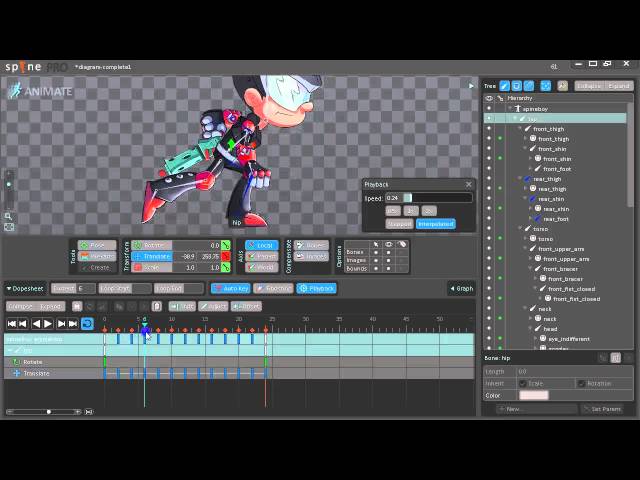Click the copy keys icon in dopesheet toolbar
Viewport: 640px width, 480px height.
[119, 306]
